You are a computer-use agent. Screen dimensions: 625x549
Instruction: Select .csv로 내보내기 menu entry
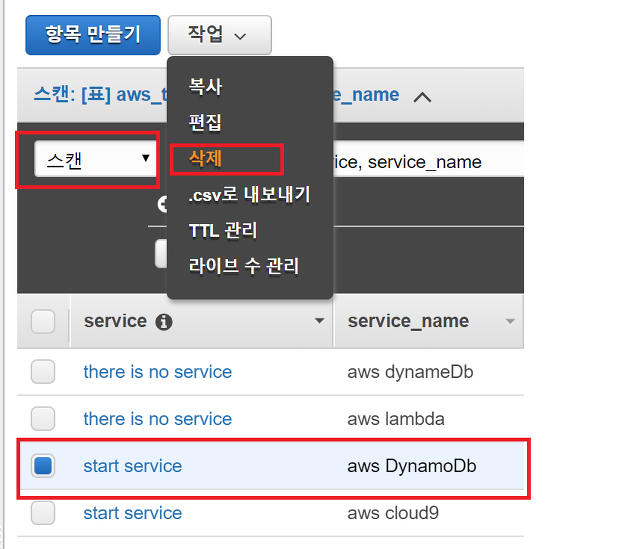tap(250, 195)
